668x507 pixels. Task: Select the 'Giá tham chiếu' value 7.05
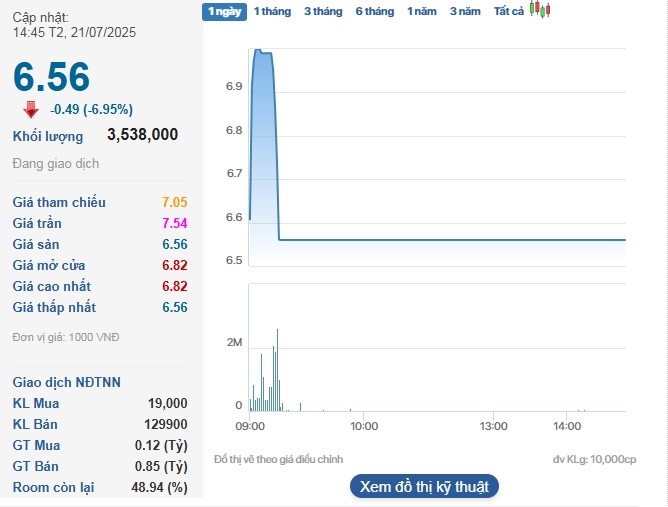[x=174, y=202]
